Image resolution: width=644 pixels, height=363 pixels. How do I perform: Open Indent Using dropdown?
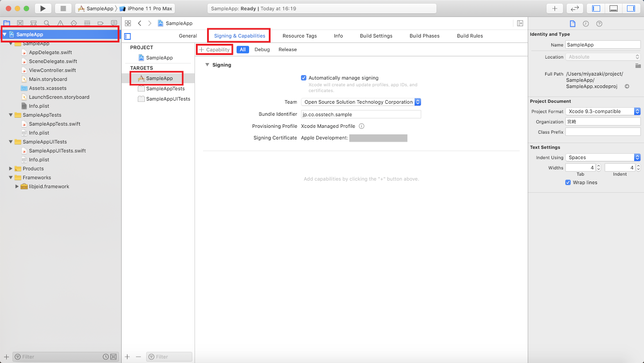(603, 157)
